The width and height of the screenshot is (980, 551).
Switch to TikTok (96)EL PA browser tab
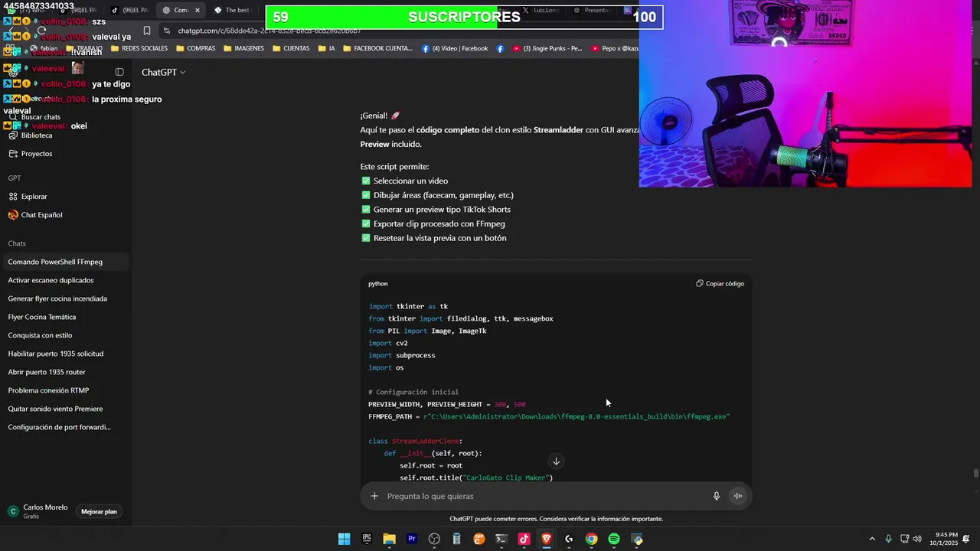130,11
